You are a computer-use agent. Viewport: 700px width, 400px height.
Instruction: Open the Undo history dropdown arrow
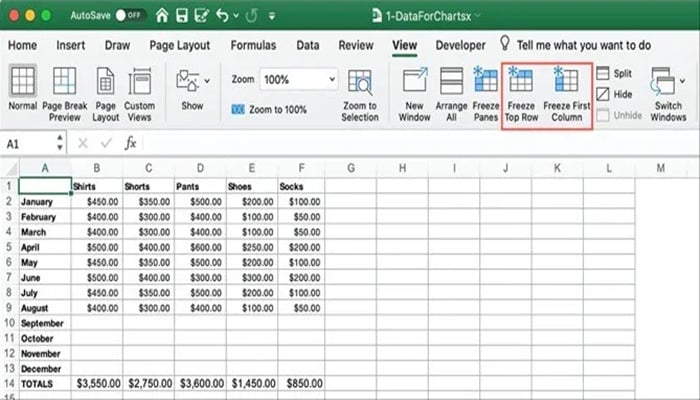coord(236,16)
